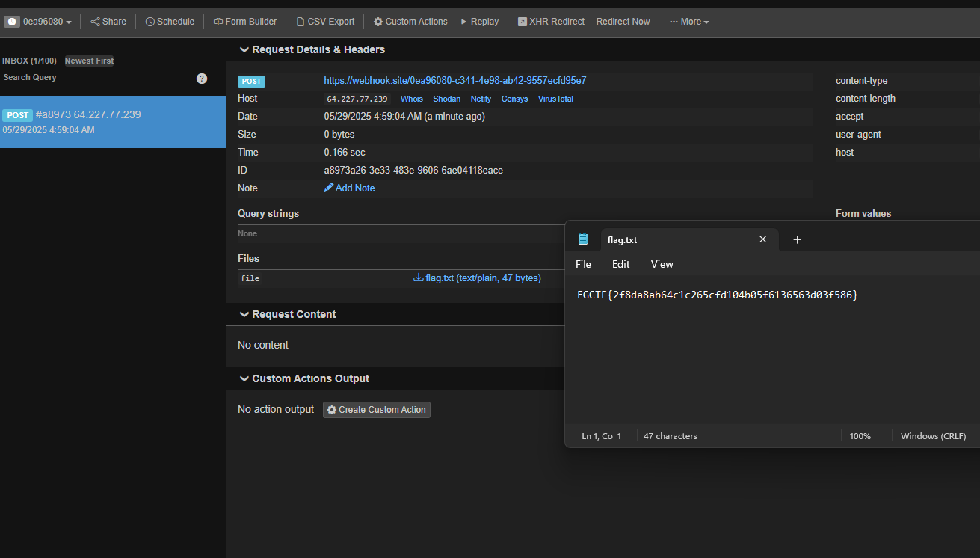Viewport: 980px width, 558px height.
Task: Open the search help question mark icon
Action: [x=202, y=79]
